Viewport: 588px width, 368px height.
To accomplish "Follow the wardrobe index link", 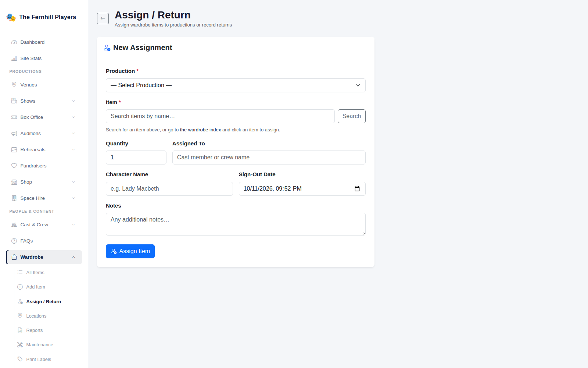I will pyautogui.click(x=200, y=130).
